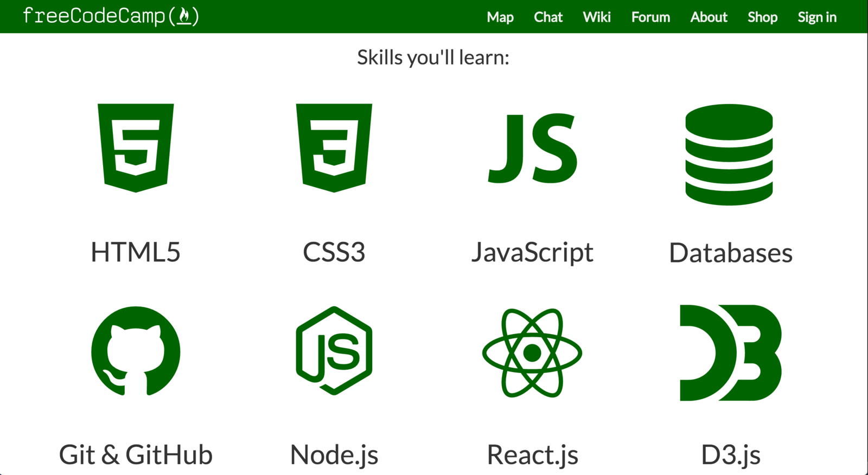Select the "React.js" label text
This screenshot has height=475, width=868.
coord(532,455)
